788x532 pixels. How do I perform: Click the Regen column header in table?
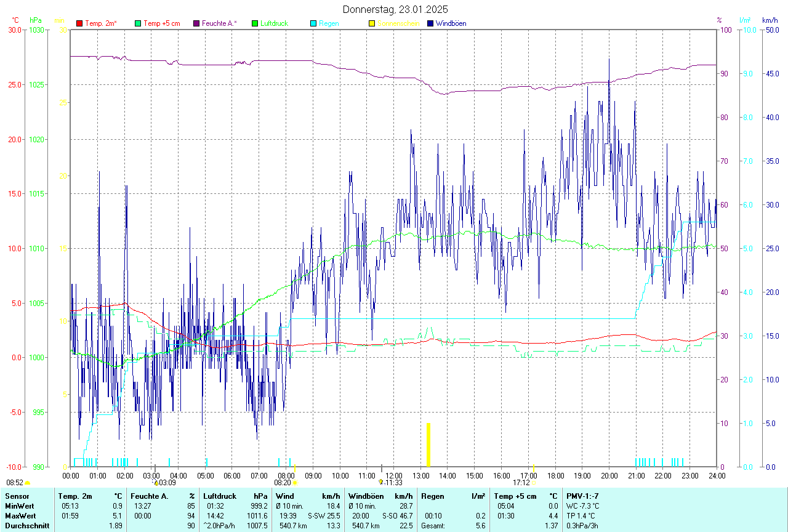pos(432,496)
